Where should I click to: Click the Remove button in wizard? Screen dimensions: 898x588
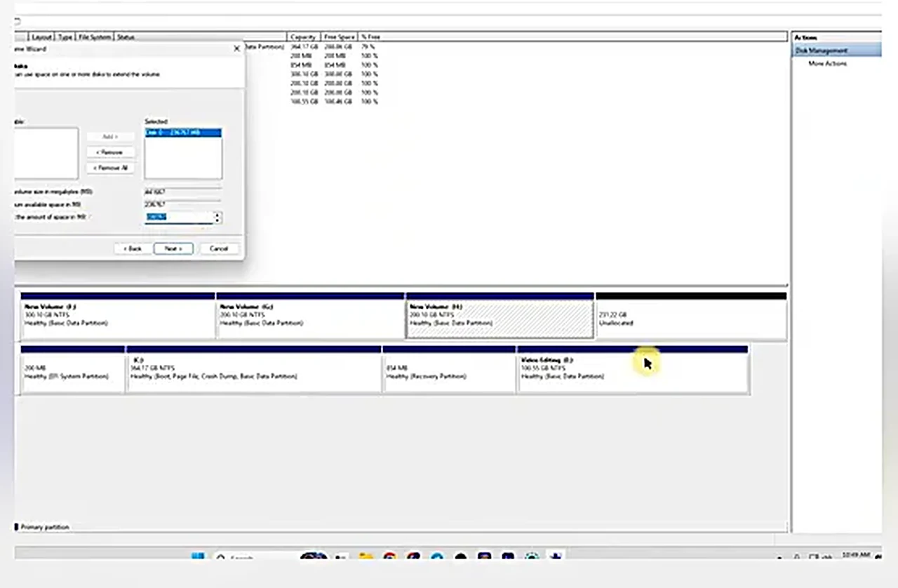(x=110, y=152)
